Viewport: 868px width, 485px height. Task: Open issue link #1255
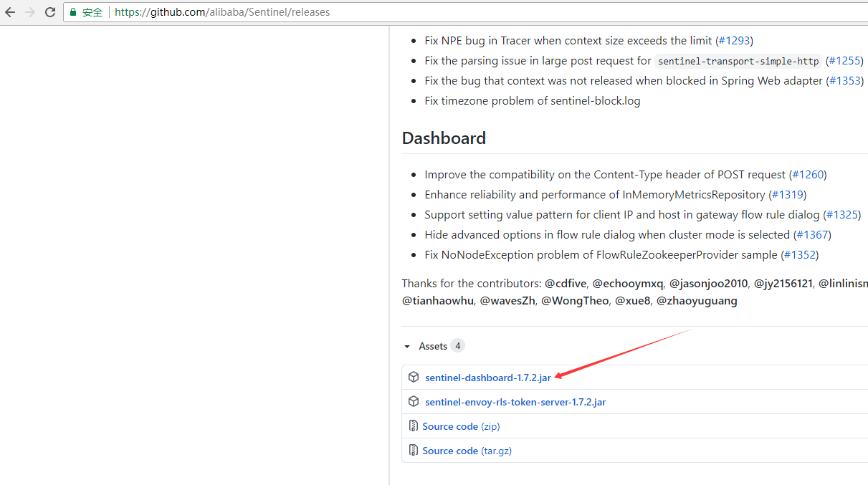tap(844, 61)
